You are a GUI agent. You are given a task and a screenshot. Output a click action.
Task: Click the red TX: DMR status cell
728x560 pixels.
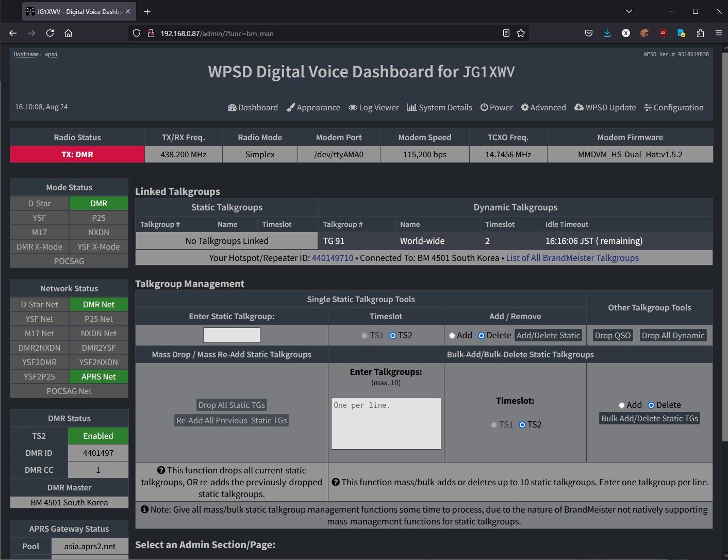(x=77, y=154)
